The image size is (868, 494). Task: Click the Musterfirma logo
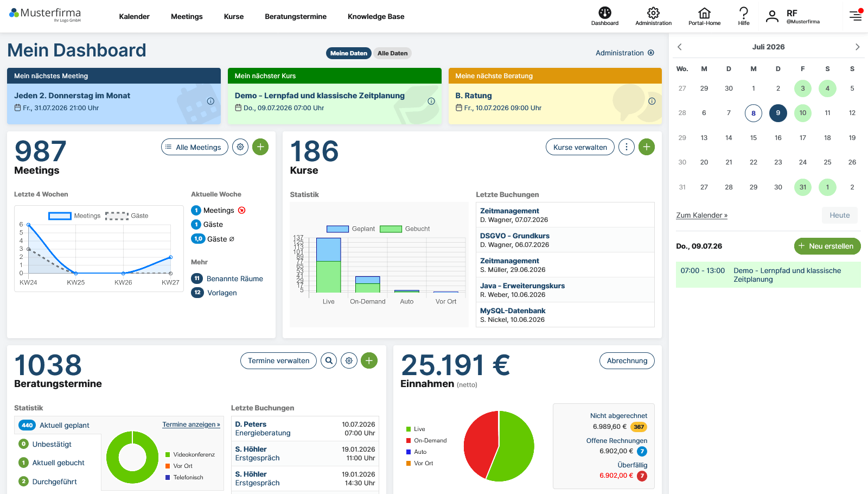45,14
